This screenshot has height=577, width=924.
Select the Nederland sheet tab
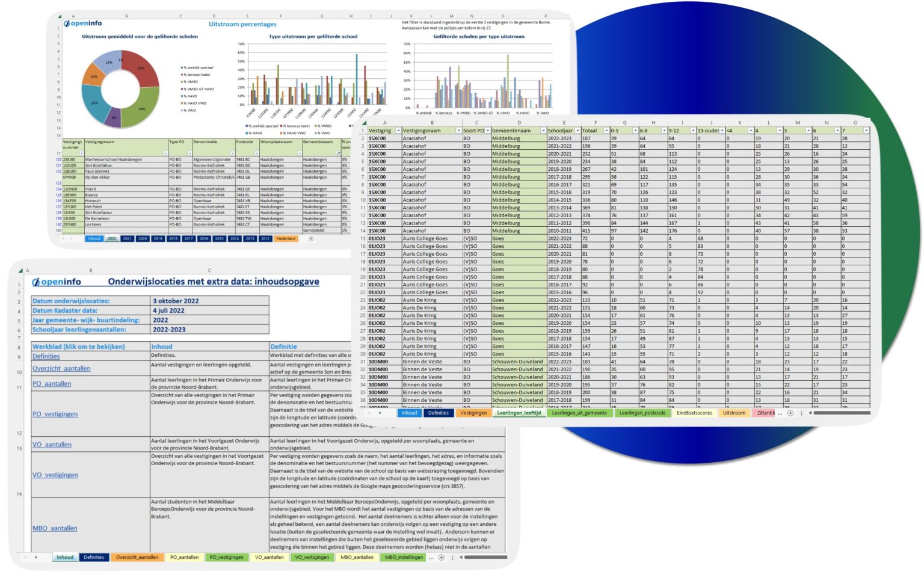coord(286,239)
